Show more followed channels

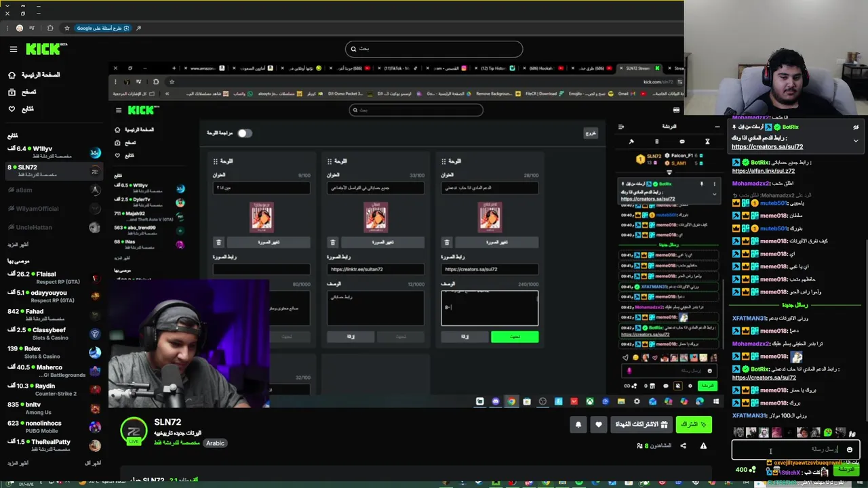tap(18, 244)
